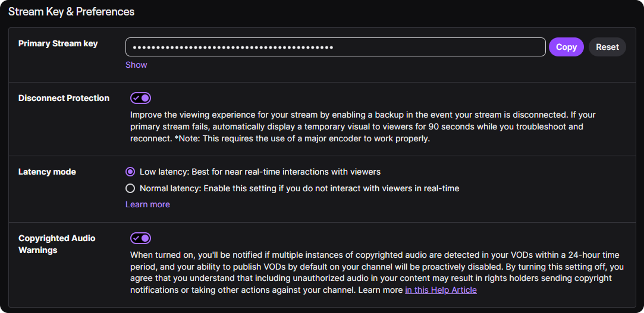Select the Low latency radio button
The width and height of the screenshot is (644, 313).
click(130, 172)
